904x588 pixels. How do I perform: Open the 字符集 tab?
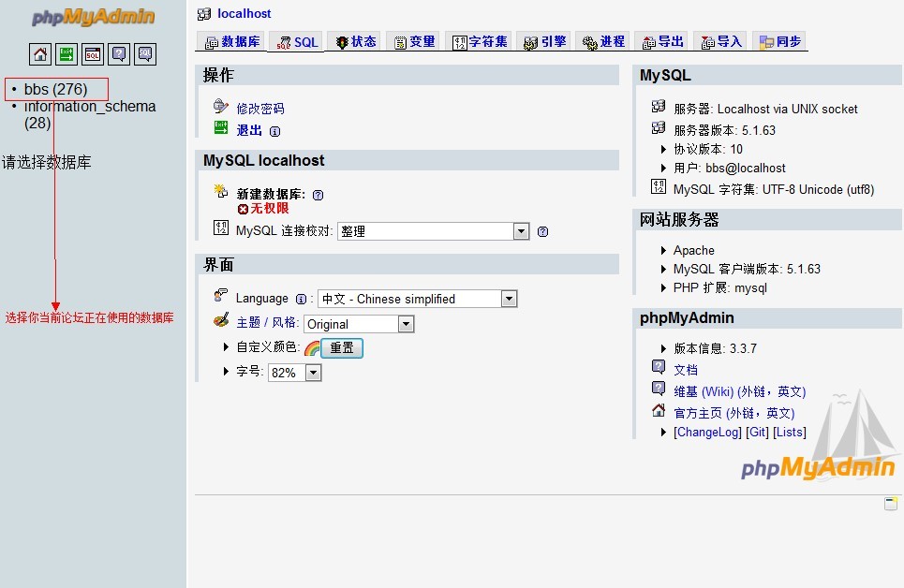[480, 41]
